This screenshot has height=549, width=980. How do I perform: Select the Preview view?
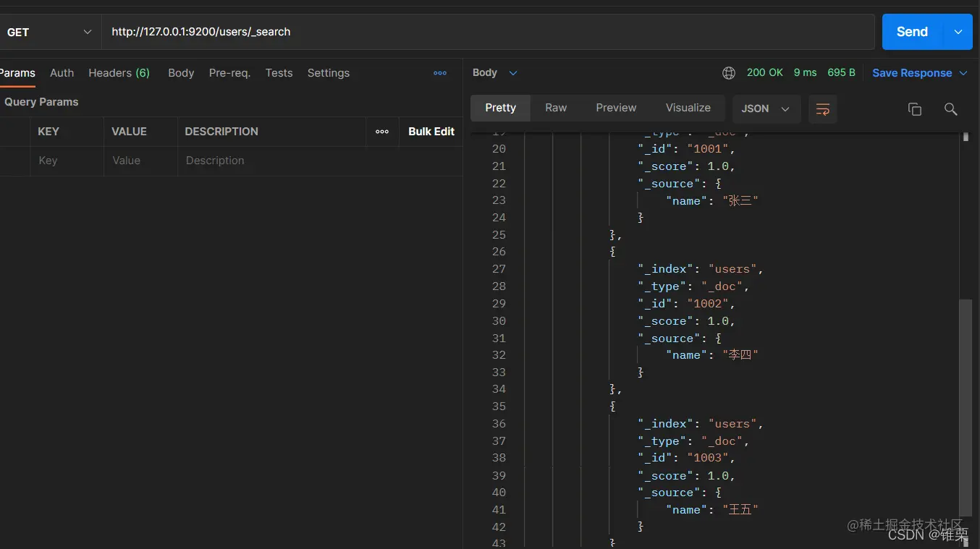click(616, 108)
